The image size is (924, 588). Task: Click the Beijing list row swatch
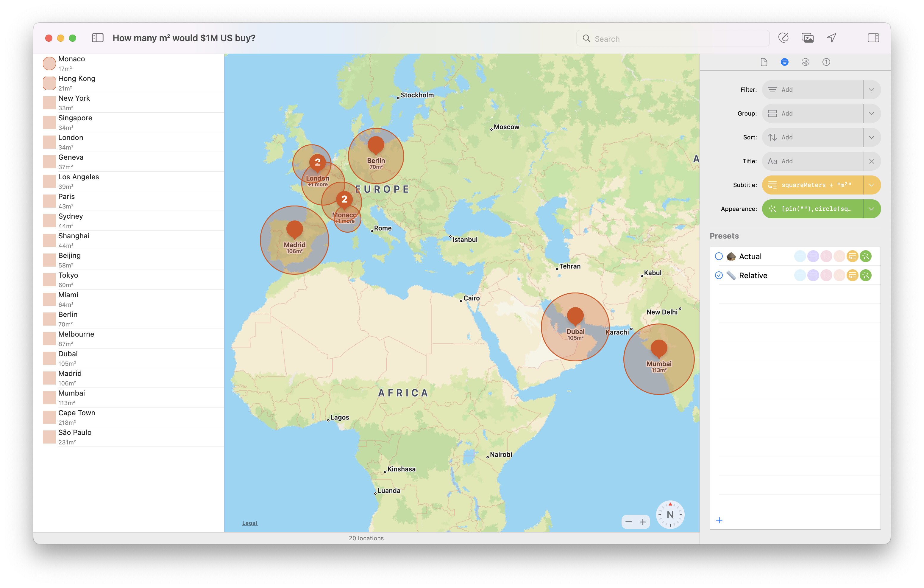click(49, 260)
